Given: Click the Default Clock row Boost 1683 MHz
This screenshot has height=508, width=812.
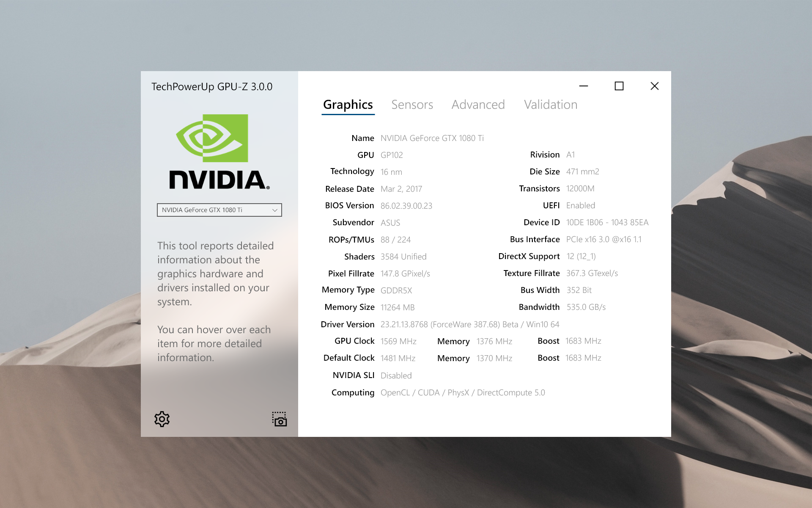Looking at the screenshot, I should coord(583,358).
